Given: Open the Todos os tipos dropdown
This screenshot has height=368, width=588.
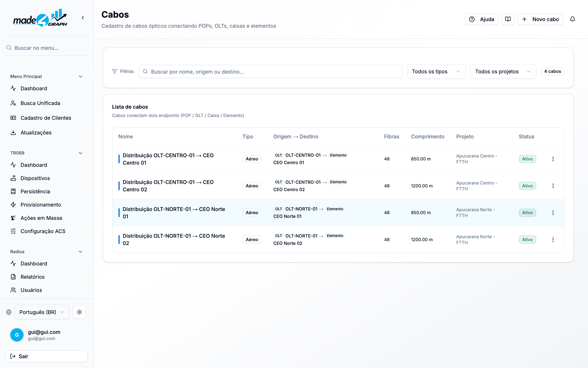Looking at the screenshot, I should tap(436, 71).
